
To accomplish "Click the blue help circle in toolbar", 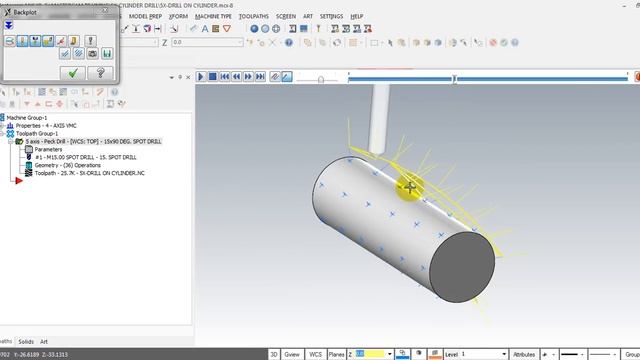I will click(289, 42).
